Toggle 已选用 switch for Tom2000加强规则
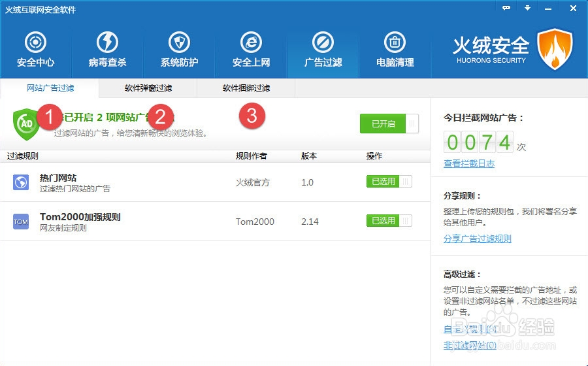This screenshot has width=588, height=366. click(389, 220)
